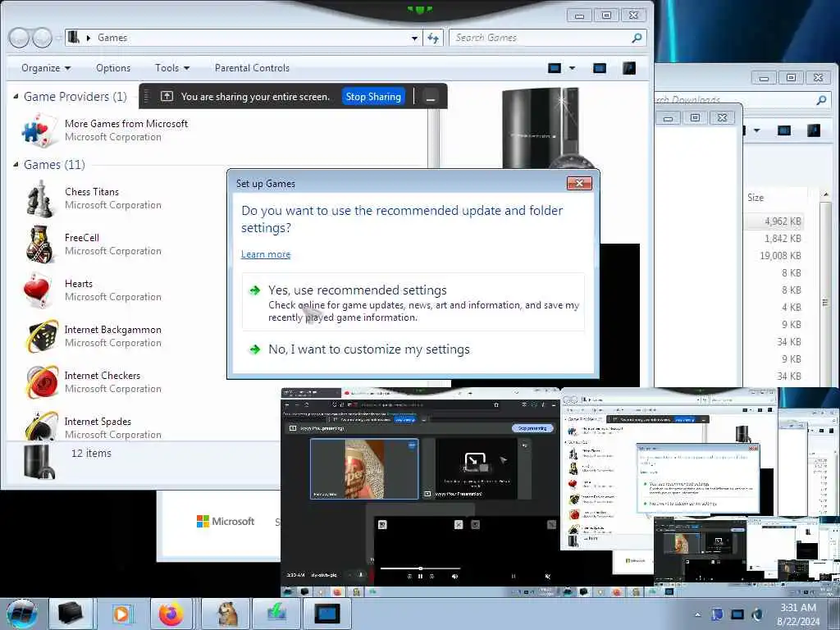Select the Internet Backgammon dice icon
Viewport: 840px width, 630px height.
pos(41,336)
